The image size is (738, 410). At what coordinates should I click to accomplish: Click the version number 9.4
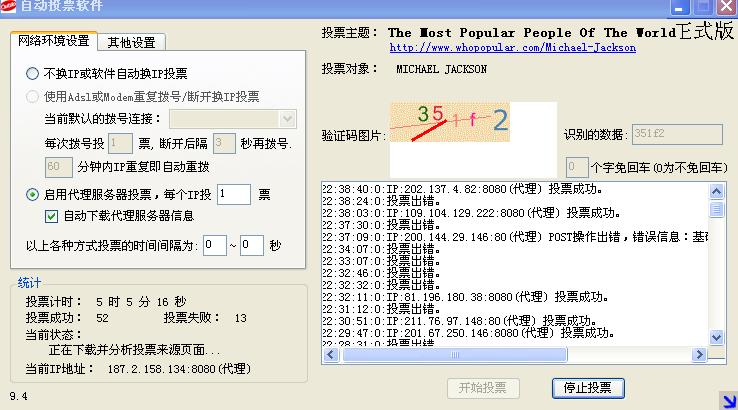point(18,396)
